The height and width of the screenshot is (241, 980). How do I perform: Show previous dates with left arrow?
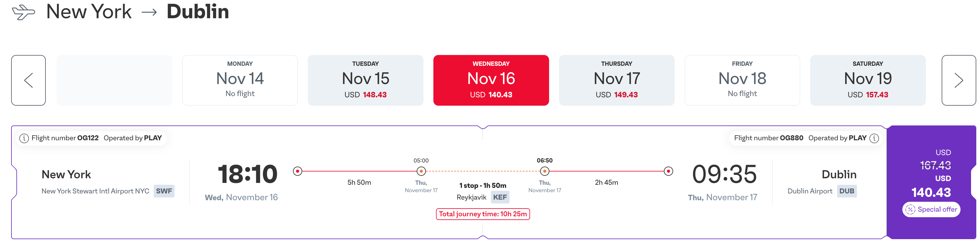point(28,80)
